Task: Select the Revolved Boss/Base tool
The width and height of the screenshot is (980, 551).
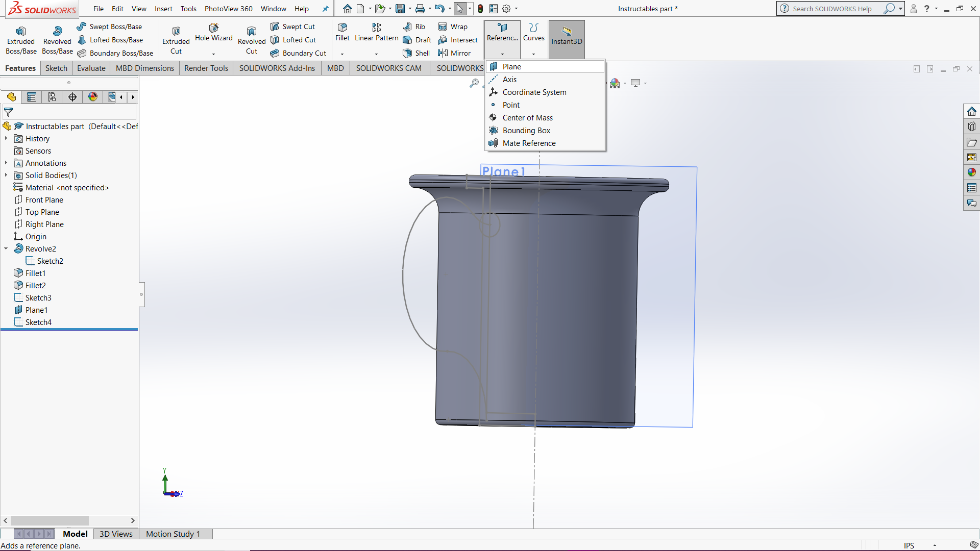Action: 57,38
